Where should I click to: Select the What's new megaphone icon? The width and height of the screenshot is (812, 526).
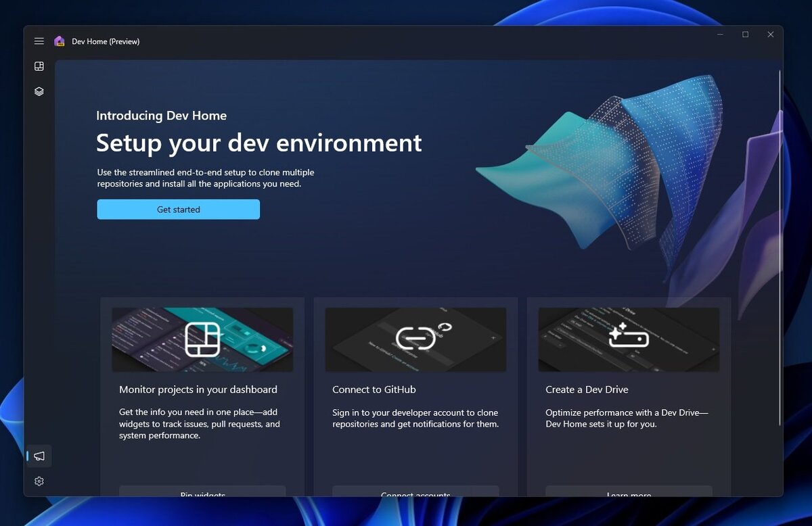point(39,456)
